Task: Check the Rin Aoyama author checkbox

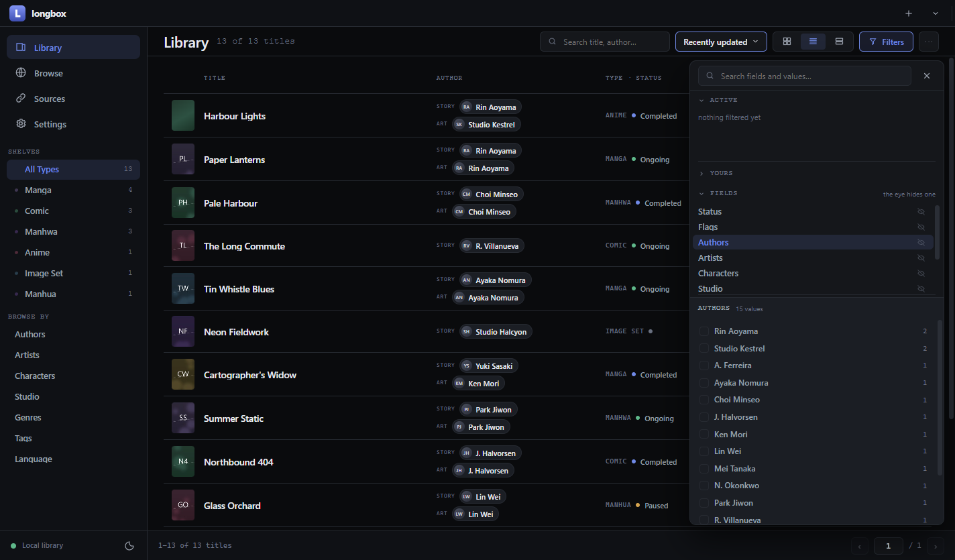Action: pos(704,331)
